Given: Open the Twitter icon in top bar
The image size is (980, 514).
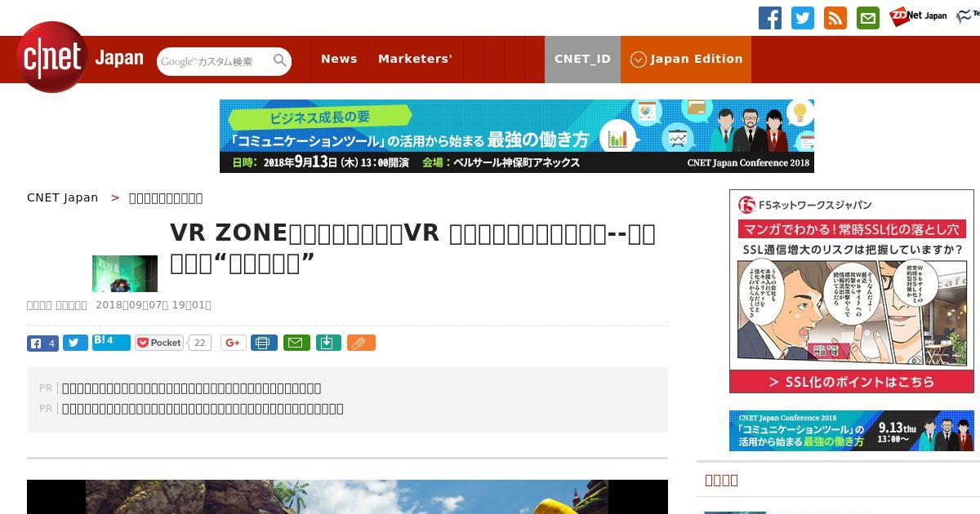Looking at the screenshot, I should (x=803, y=18).
